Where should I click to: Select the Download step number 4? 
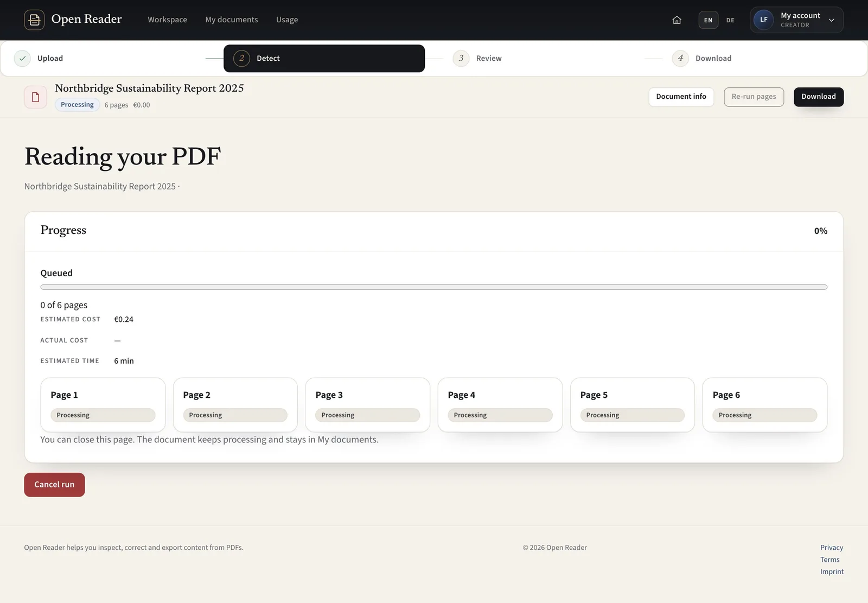click(680, 58)
